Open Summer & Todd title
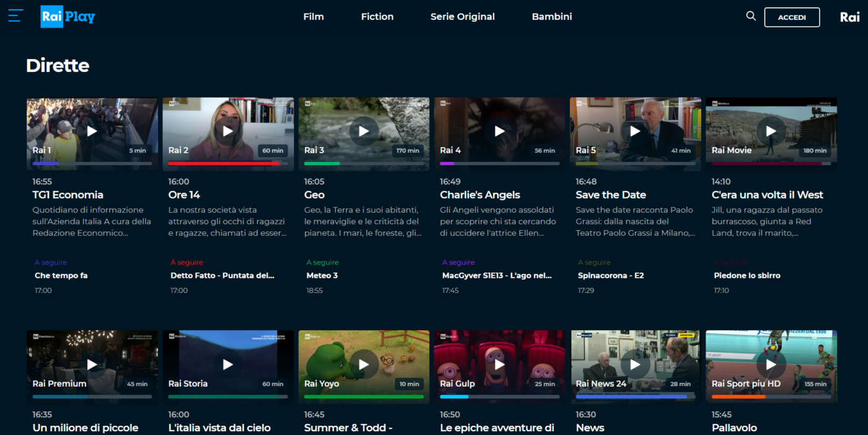This screenshot has height=435, width=868. pyautogui.click(x=348, y=428)
